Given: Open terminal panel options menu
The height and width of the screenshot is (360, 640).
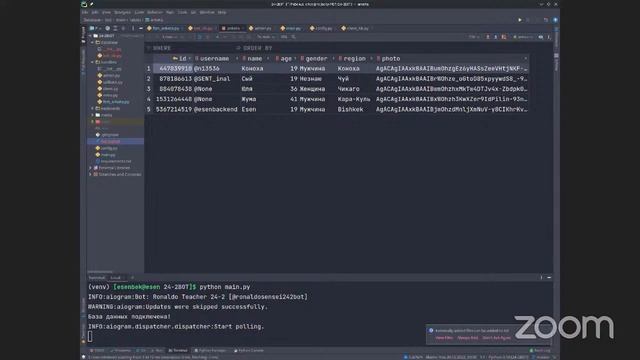Looking at the screenshot, I should pyautogui.click(x=541, y=278).
